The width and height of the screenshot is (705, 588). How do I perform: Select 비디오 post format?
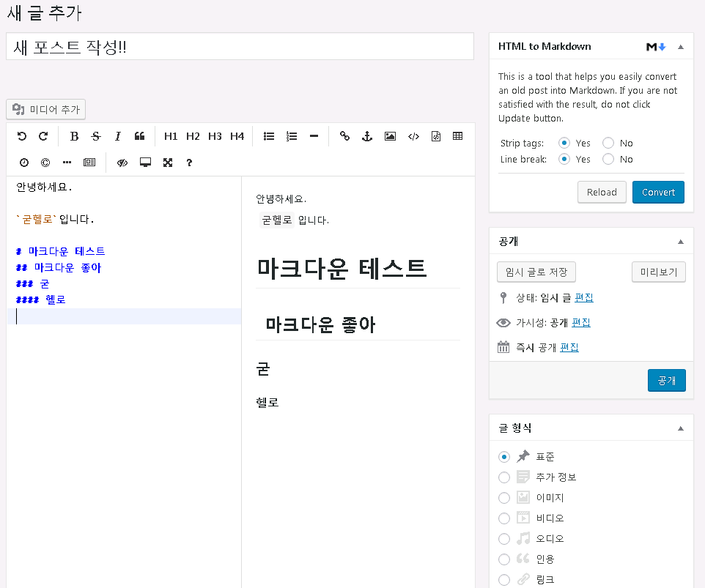(504, 518)
